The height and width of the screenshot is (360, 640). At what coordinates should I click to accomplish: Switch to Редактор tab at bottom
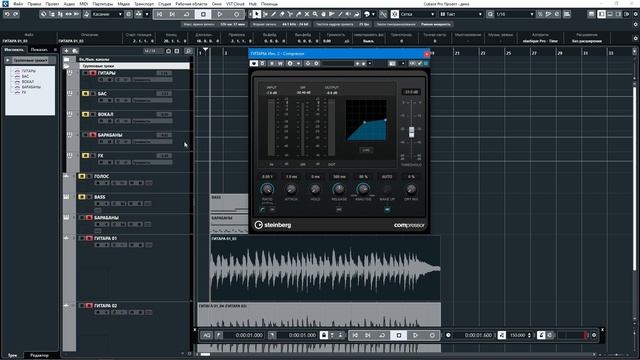[40, 356]
